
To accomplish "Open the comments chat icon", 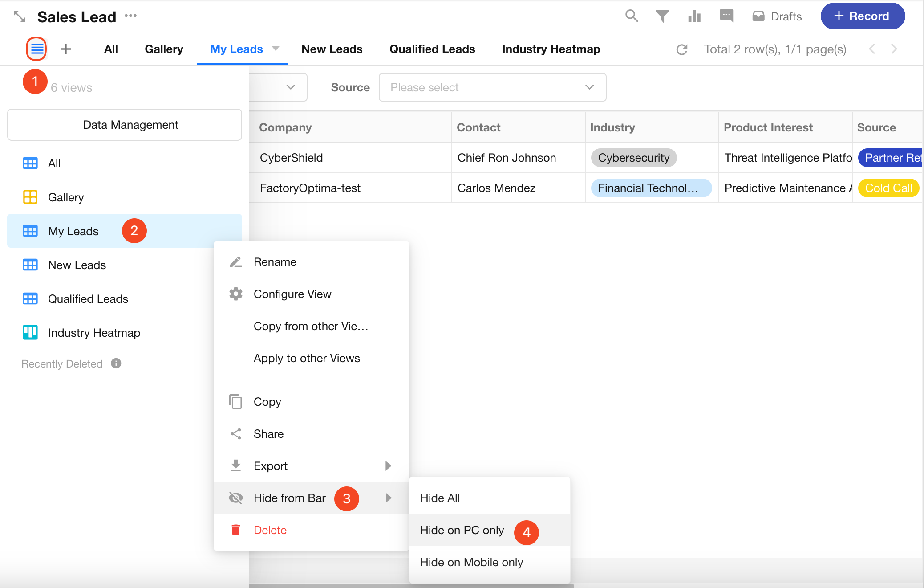I will click(726, 16).
